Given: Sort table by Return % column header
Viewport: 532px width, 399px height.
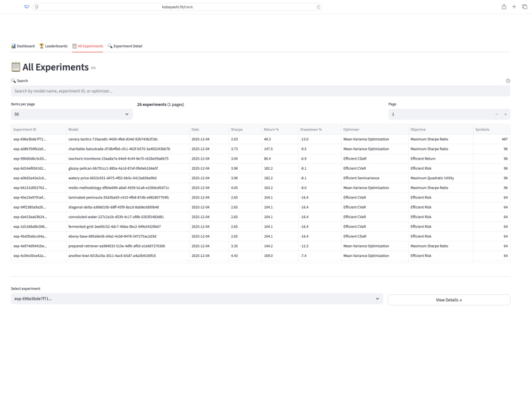Looking at the screenshot, I should (x=280, y=130).
